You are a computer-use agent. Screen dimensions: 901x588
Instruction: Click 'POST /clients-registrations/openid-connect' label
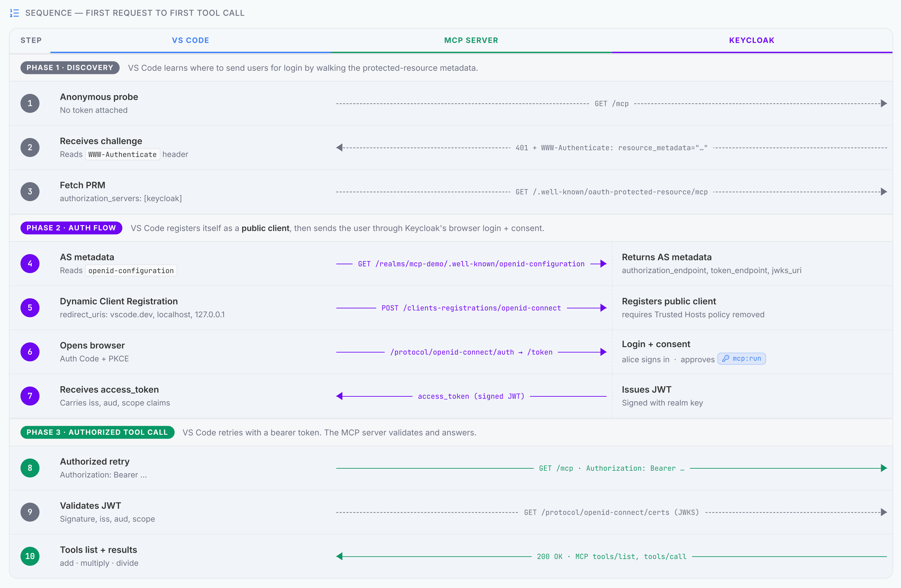[471, 308]
